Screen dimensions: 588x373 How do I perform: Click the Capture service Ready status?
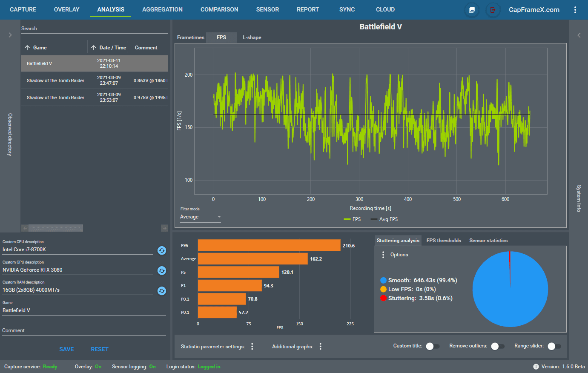point(50,367)
